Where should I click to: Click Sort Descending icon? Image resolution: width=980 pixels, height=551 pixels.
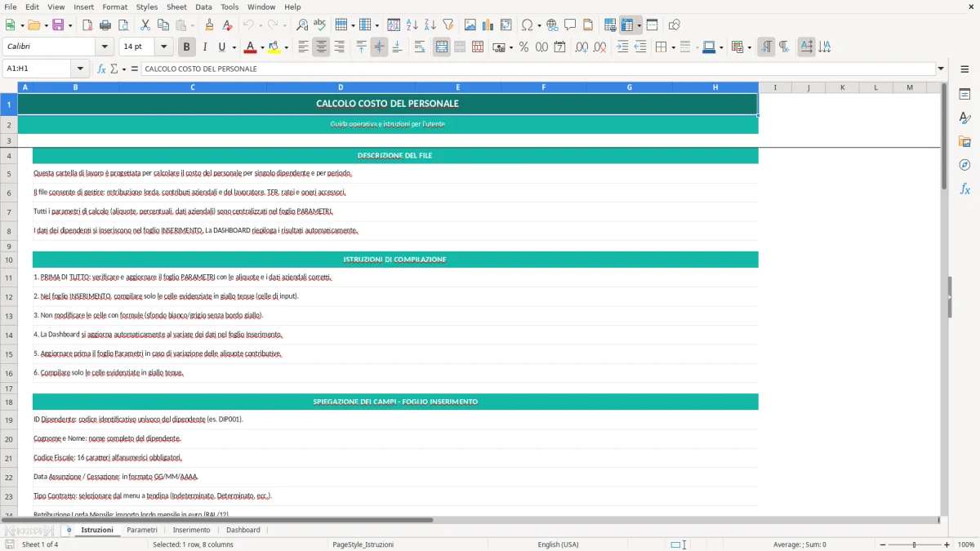click(430, 25)
